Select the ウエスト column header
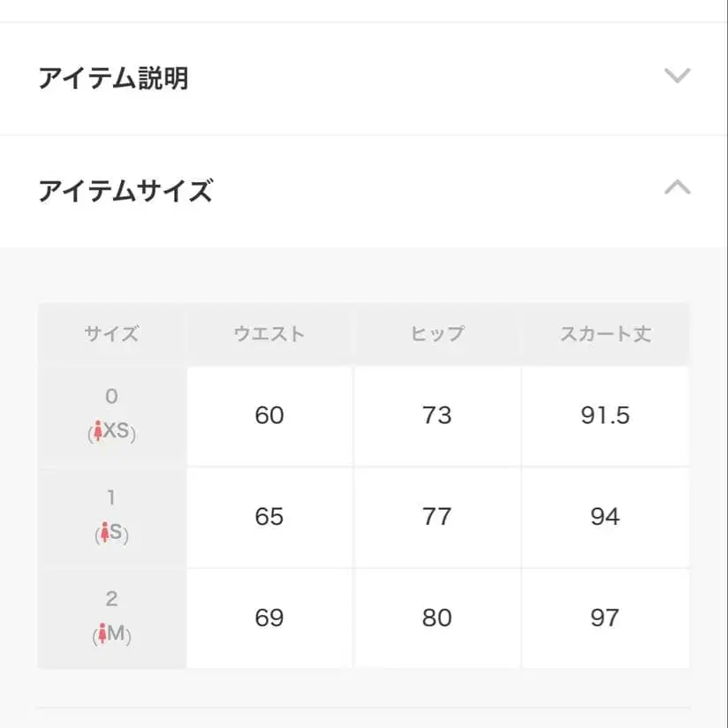This screenshot has height=728, width=728. [x=269, y=333]
